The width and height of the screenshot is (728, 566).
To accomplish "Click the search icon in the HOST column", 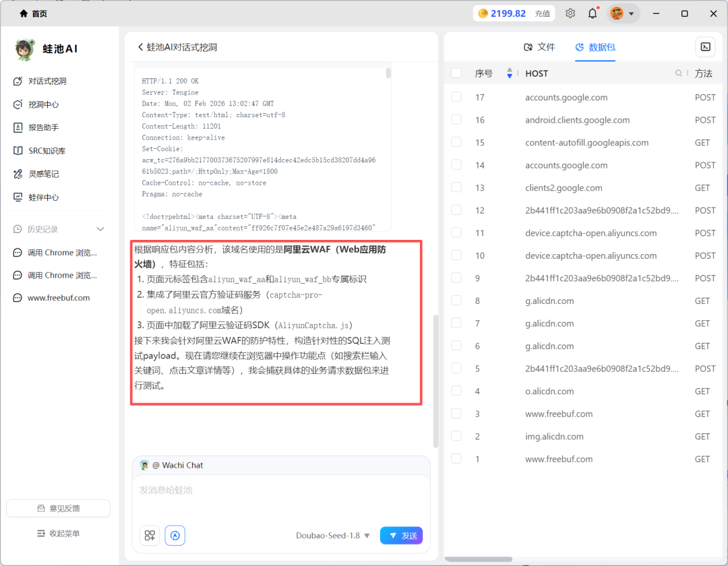I will [677, 73].
